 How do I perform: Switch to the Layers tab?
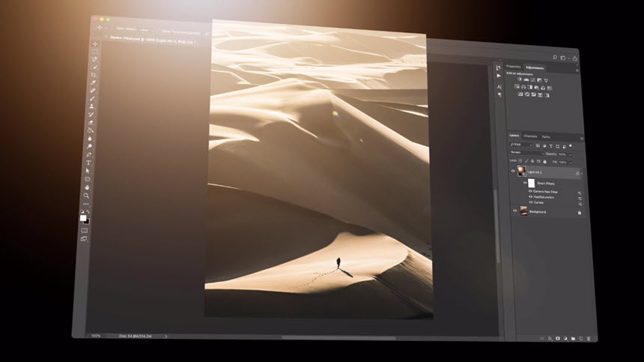(514, 135)
